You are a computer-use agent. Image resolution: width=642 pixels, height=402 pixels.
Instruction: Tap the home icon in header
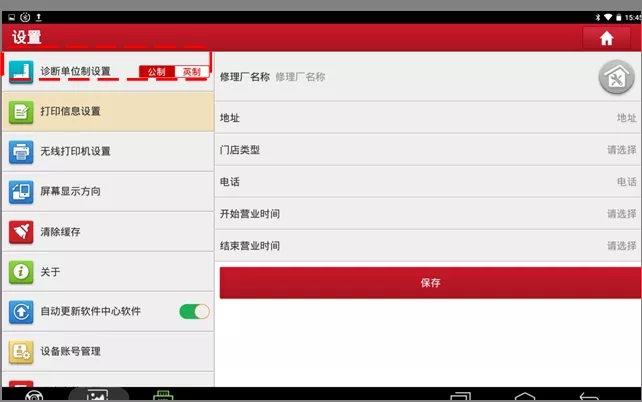pos(606,38)
